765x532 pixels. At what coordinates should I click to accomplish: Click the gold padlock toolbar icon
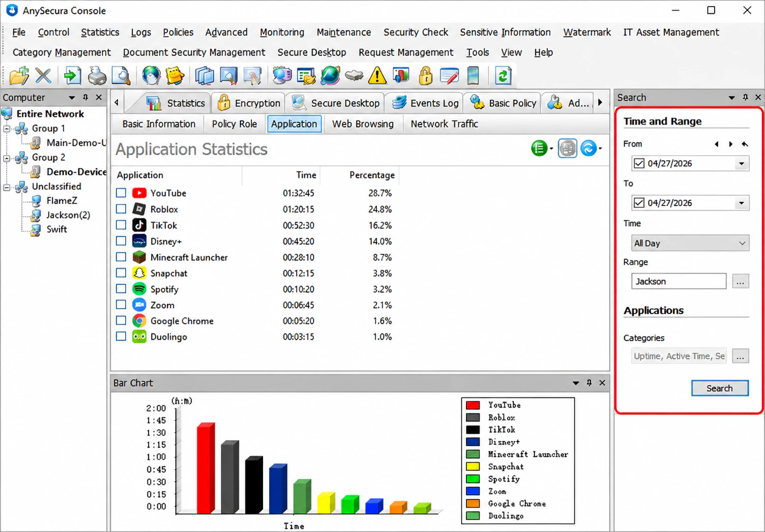[x=426, y=76]
